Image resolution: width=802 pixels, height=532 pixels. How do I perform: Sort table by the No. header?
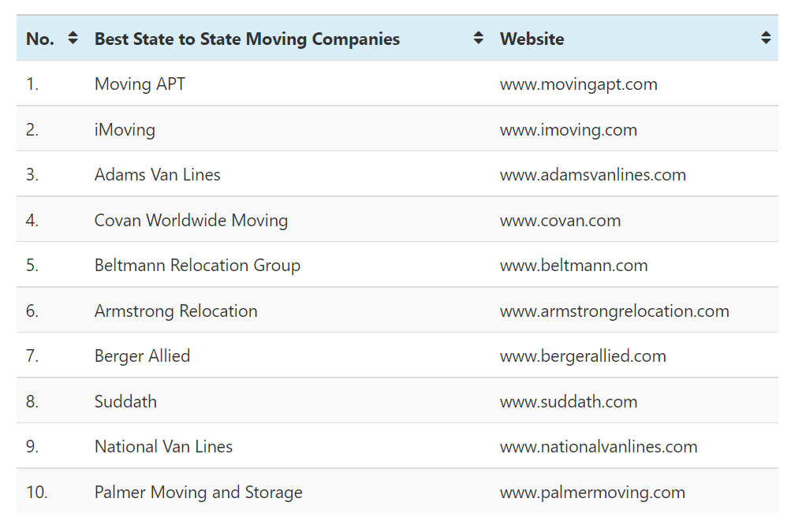40,39
